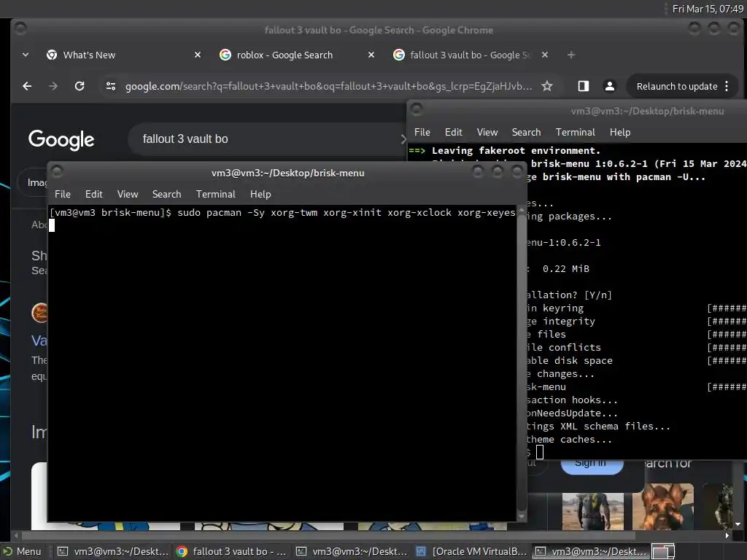This screenshot has height=560, width=747.
Task: Click front terminal scrollbar down arrow
Action: (x=521, y=517)
